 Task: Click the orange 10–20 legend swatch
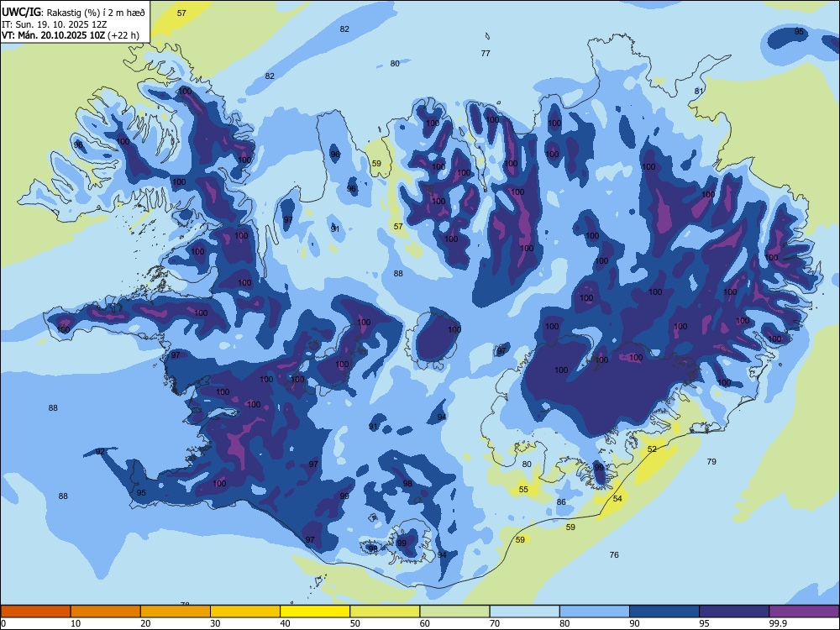(106, 612)
